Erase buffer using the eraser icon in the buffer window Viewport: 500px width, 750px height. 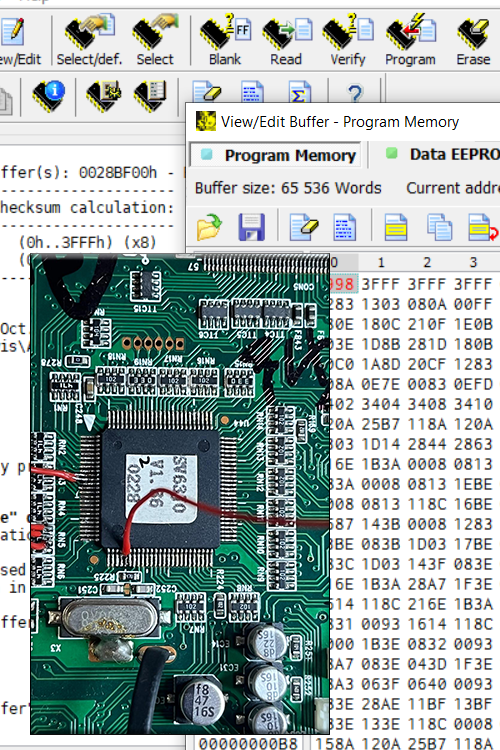pos(304,227)
